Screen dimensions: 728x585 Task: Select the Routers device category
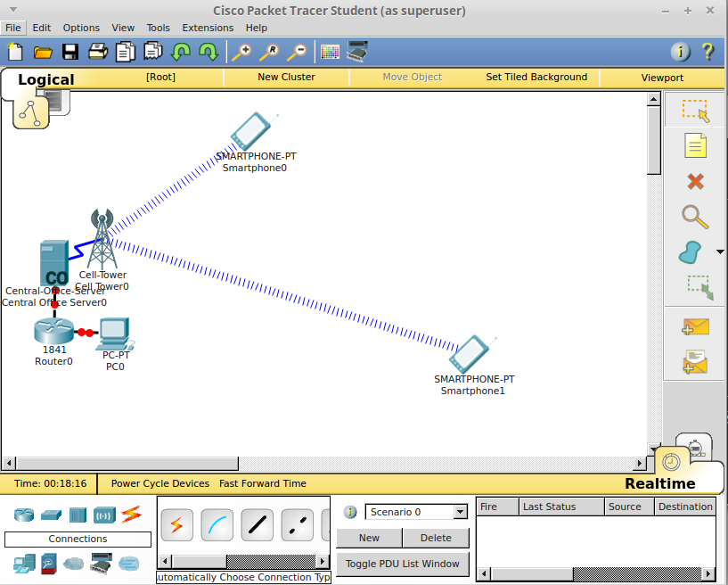[22, 515]
